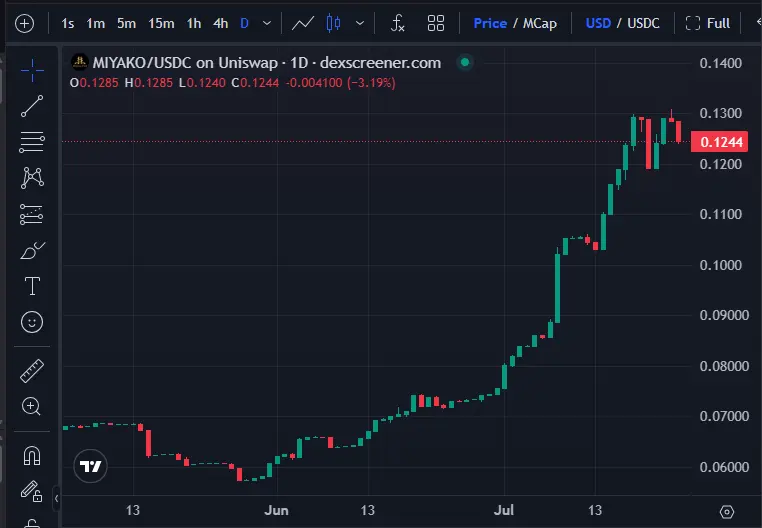Choose the 1h timeframe

tap(194, 23)
